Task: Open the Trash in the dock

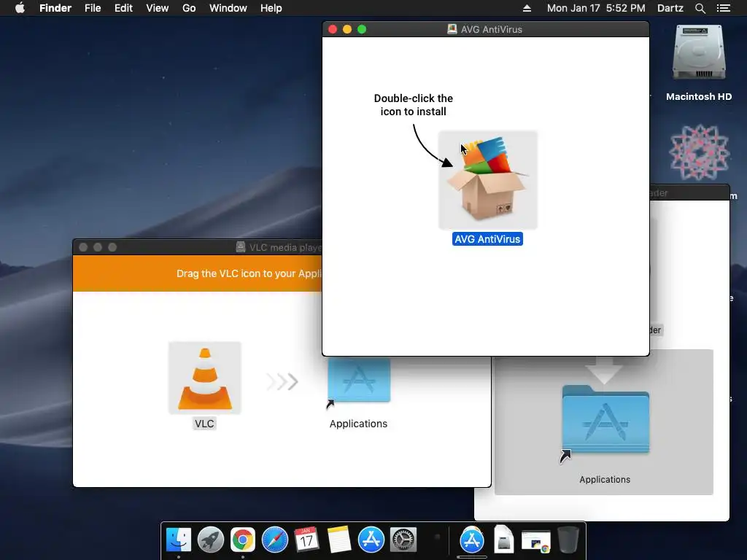Action: coord(568,540)
